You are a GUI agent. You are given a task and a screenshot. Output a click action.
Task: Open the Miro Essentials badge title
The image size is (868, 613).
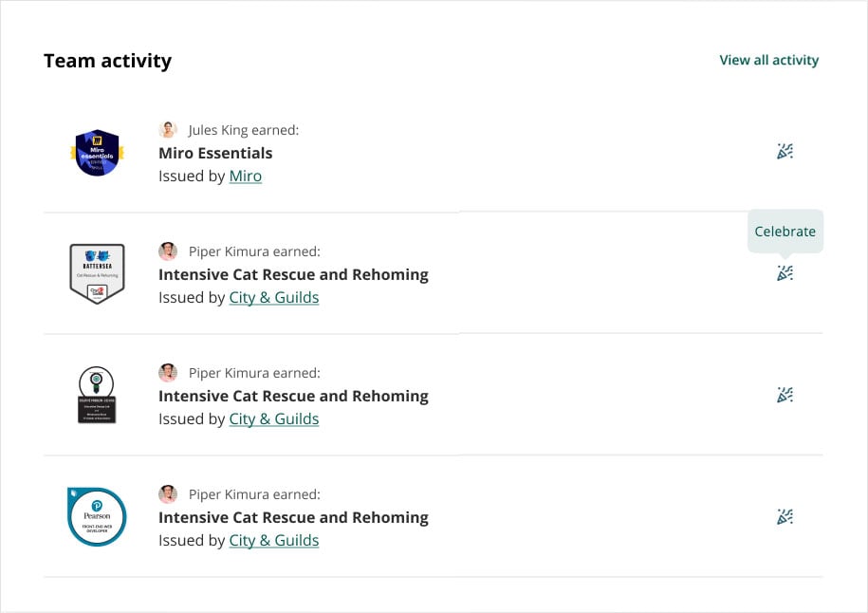pyautogui.click(x=215, y=153)
